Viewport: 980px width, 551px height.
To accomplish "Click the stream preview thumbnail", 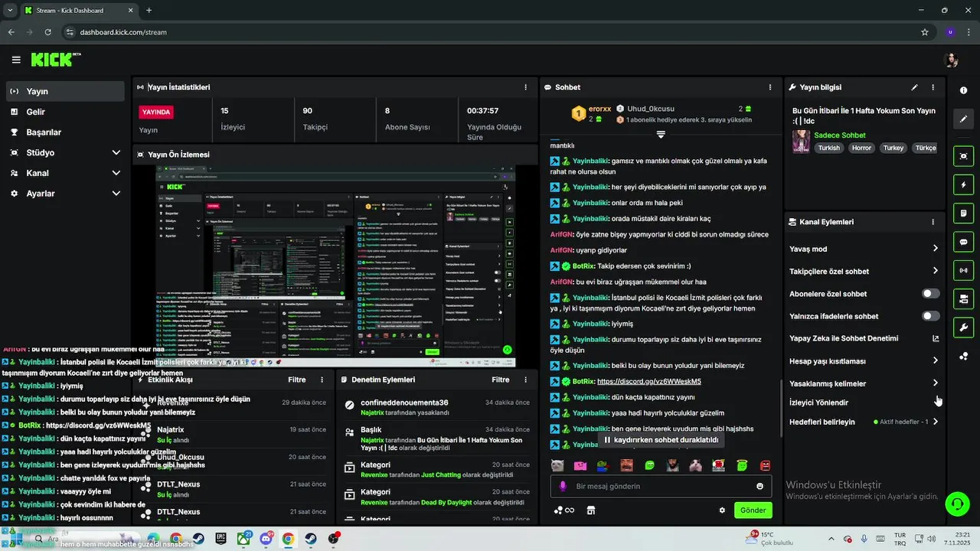I will click(x=335, y=265).
